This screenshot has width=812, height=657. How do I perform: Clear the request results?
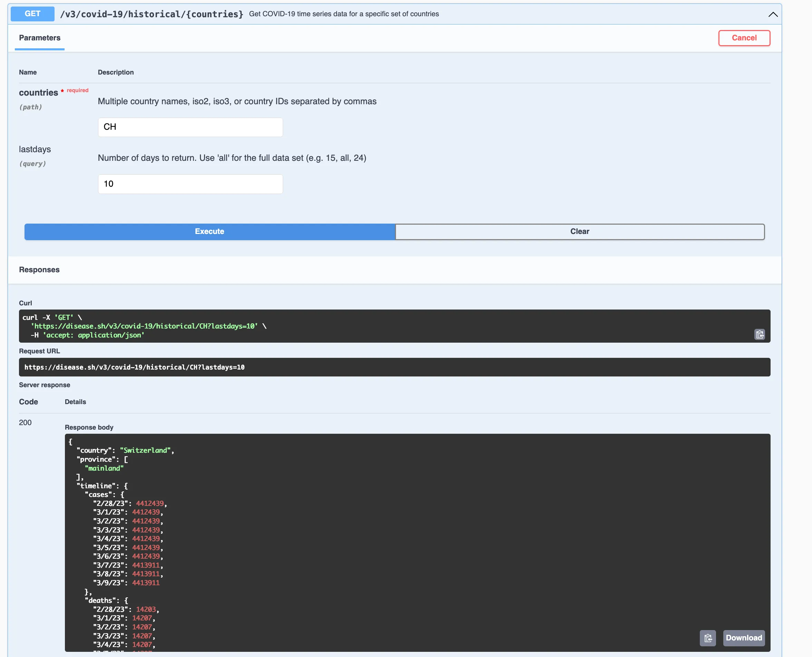580,232
